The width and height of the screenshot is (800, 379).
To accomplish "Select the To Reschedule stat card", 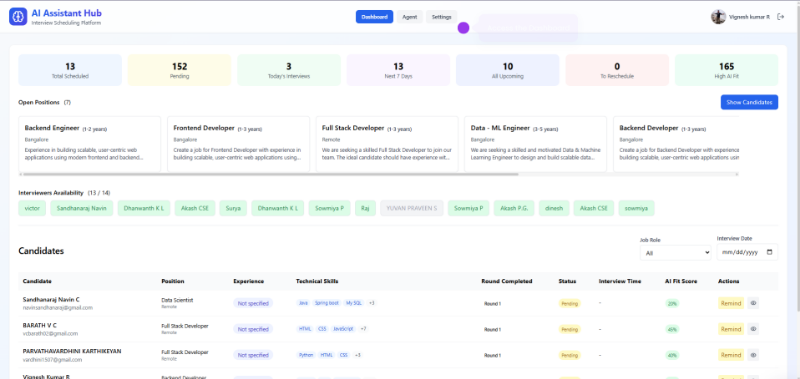I will 617,70.
